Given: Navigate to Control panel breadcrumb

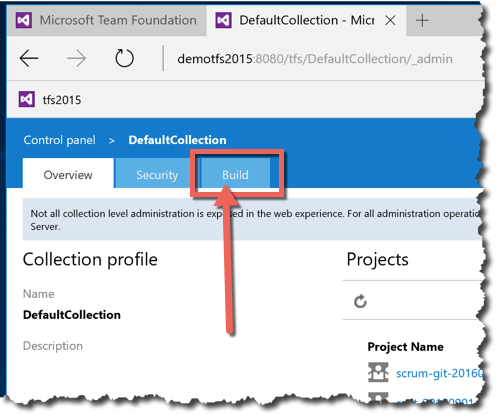Looking at the screenshot, I should click(59, 140).
